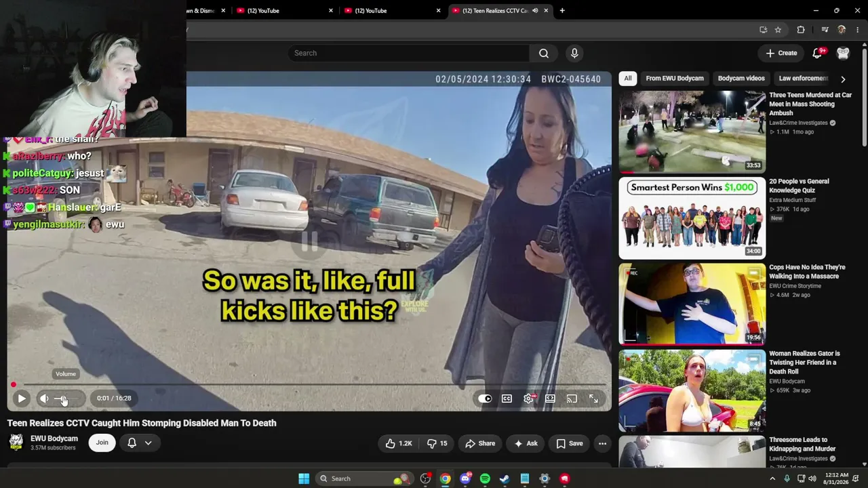The width and height of the screenshot is (868, 488).
Task: Open the more actions menu beside Save
Action: point(602,443)
